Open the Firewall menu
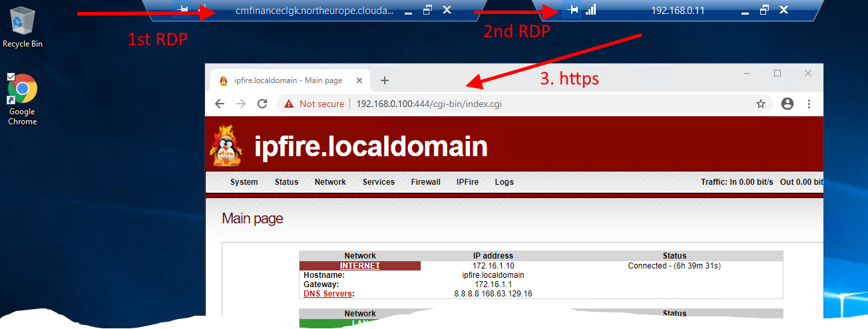This screenshot has width=868, height=329. (x=425, y=182)
